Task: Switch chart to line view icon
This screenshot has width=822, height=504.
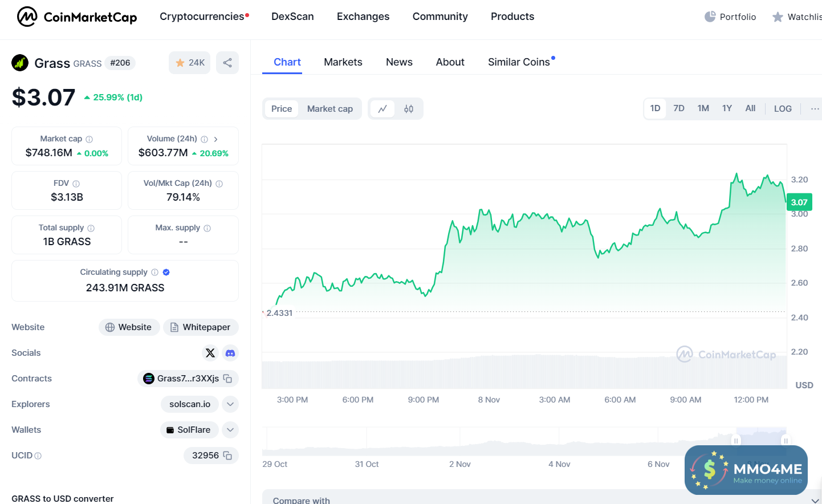Action: point(382,109)
